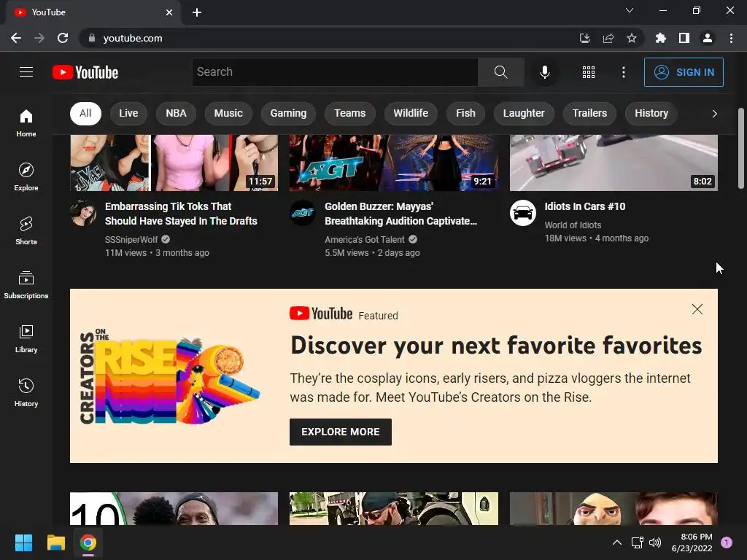Open Explore in sidebar

coord(26,177)
